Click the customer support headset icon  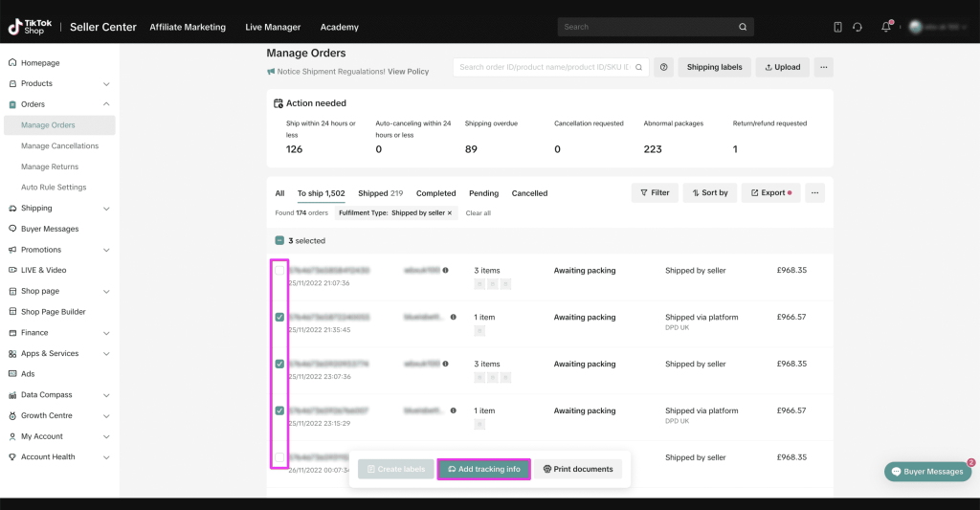click(x=857, y=27)
